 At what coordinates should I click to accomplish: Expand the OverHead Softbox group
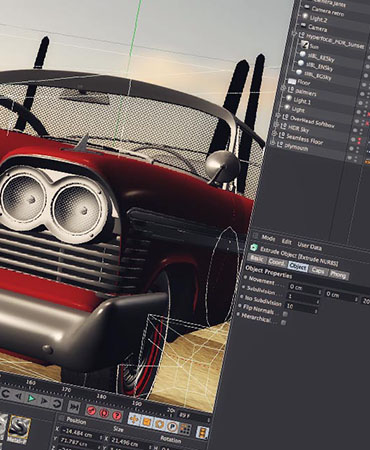click(x=277, y=116)
